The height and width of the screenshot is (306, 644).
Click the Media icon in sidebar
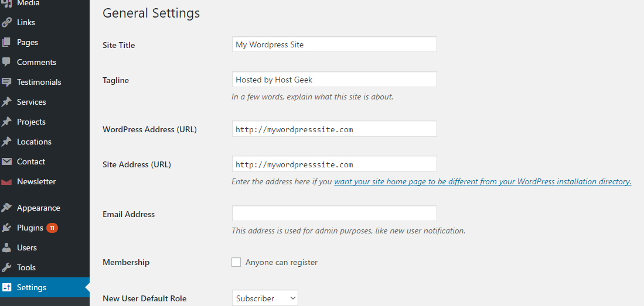[x=6, y=3]
